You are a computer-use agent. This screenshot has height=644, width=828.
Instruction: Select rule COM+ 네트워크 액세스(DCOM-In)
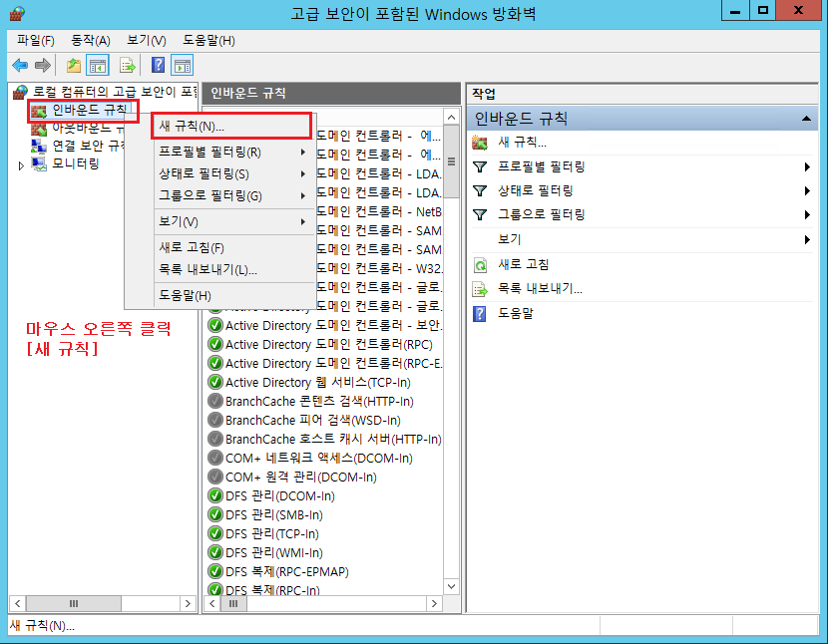click(x=318, y=459)
